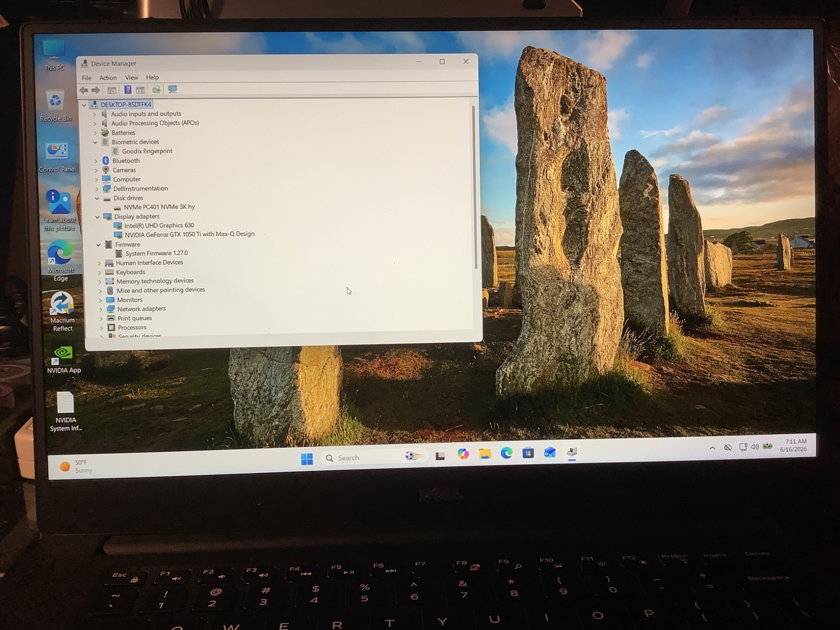Screen dimensions: 840x630
Task: Select the DESKTOP-8SDTFK4 computer name
Action: point(126,104)
